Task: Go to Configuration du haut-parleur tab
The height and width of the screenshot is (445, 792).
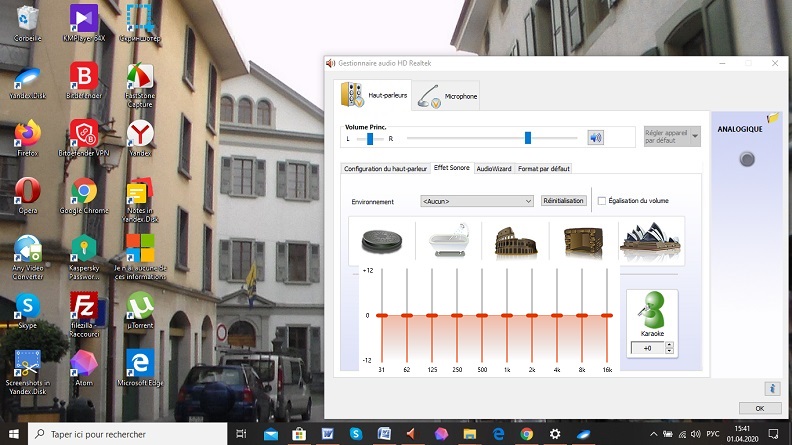Action: click(385, 169)
